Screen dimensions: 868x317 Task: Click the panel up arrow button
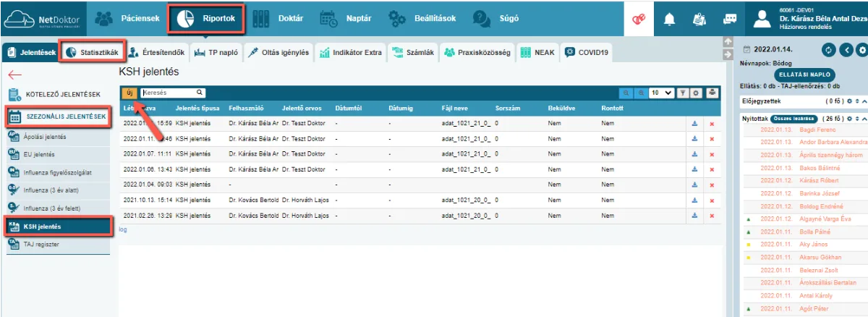[728, 41]
